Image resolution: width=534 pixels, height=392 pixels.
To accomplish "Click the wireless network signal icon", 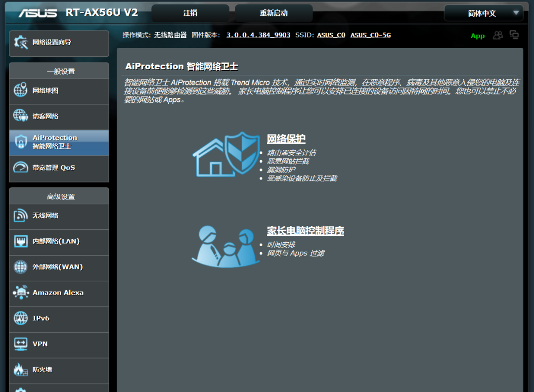I will (x=20, y=216).
